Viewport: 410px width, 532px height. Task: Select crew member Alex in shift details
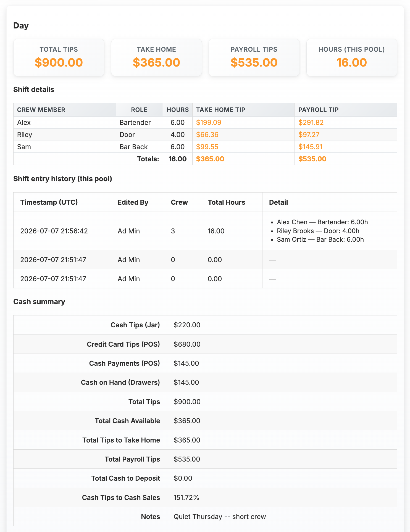click(x=24, y=122)
